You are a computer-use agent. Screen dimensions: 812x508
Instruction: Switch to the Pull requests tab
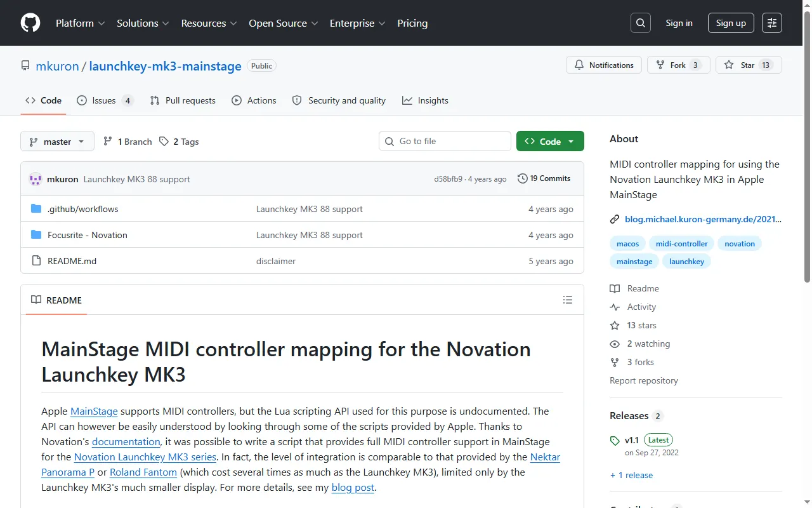[x=183, y=100]
